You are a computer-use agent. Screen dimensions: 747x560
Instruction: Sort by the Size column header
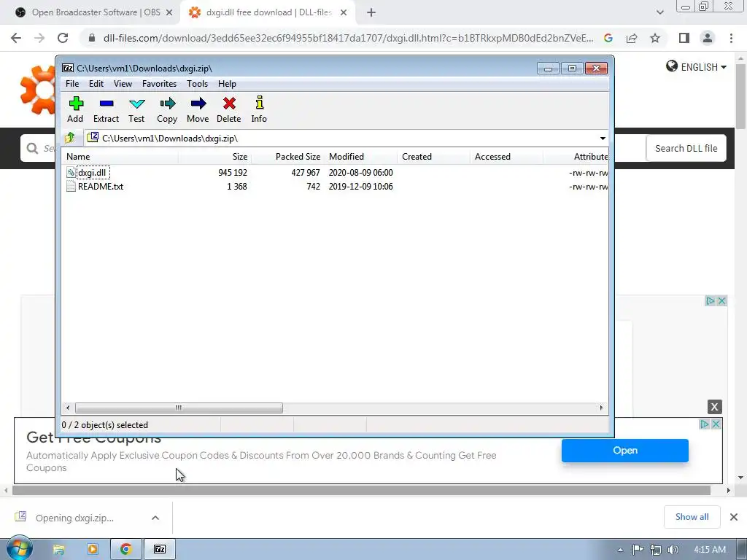(215, 157)
